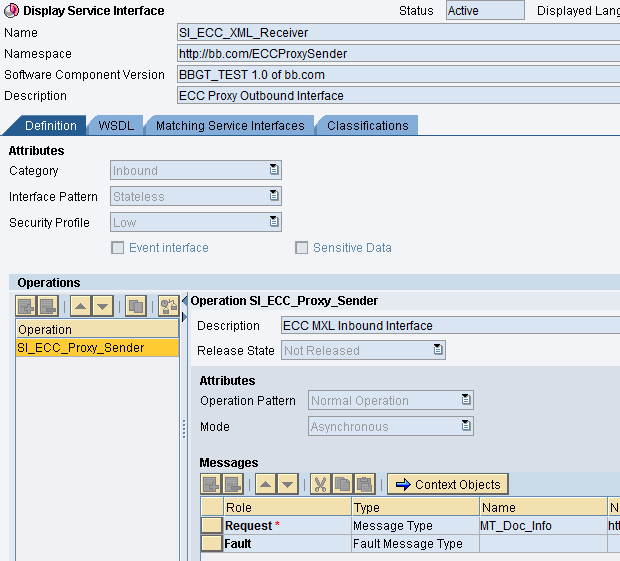The image size is (620, 561).
Task: Tick the Sensitive Data checkbox
Action: [x=301, y=248]
